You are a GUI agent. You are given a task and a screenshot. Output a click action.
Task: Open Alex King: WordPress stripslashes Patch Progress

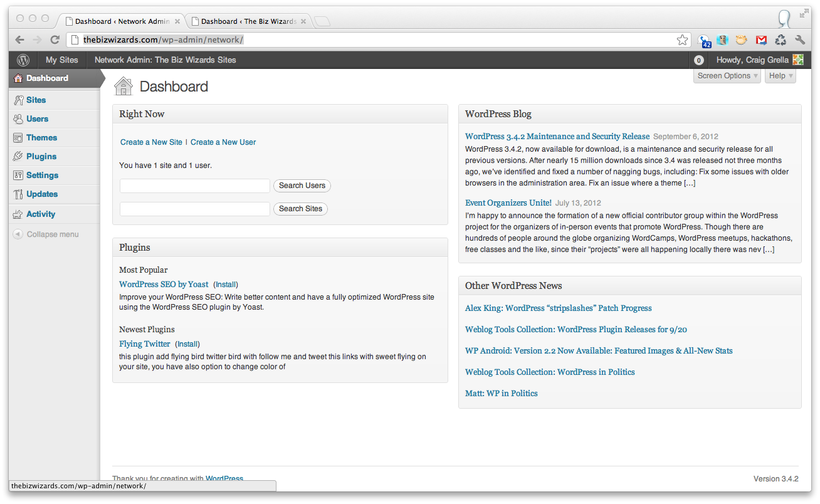[559, 308]
